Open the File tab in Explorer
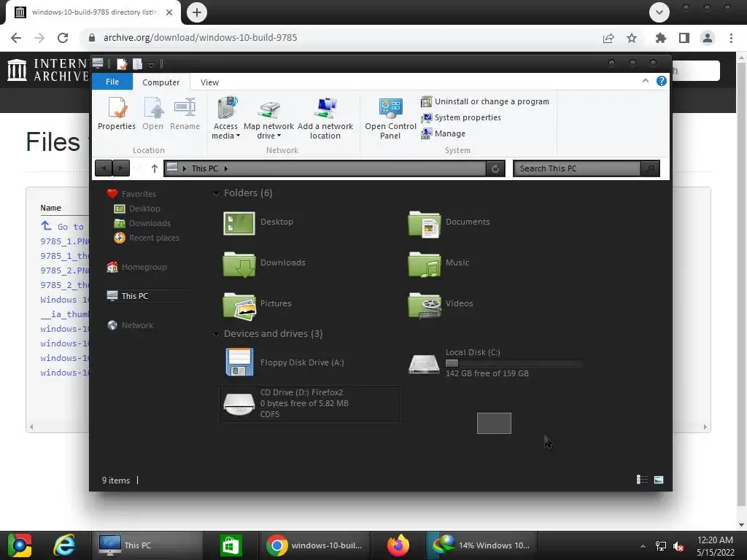The image size is (747, 560). [112, 82]
